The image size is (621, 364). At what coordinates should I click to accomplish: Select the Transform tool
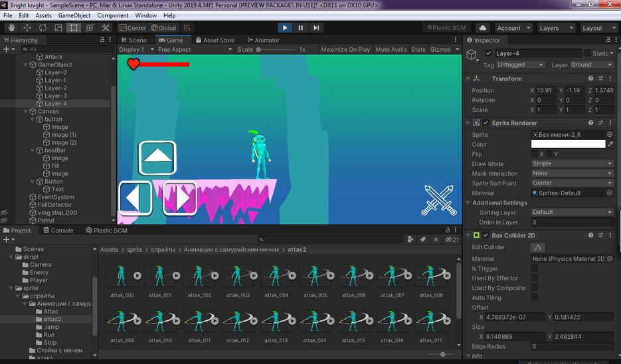[x=90, y=28]
